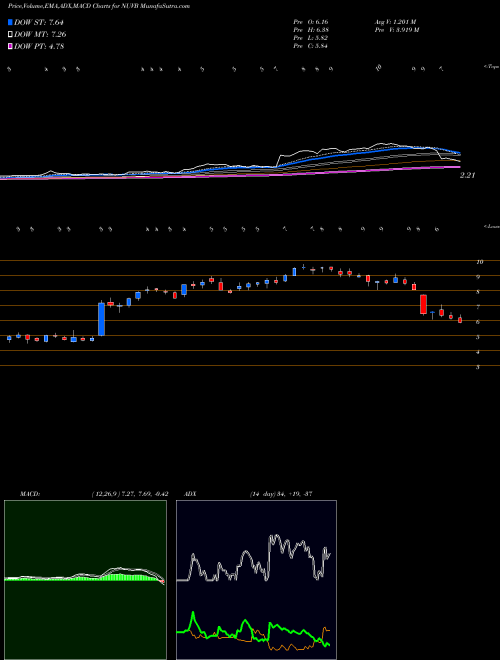Click the price axis label 6

478,322
